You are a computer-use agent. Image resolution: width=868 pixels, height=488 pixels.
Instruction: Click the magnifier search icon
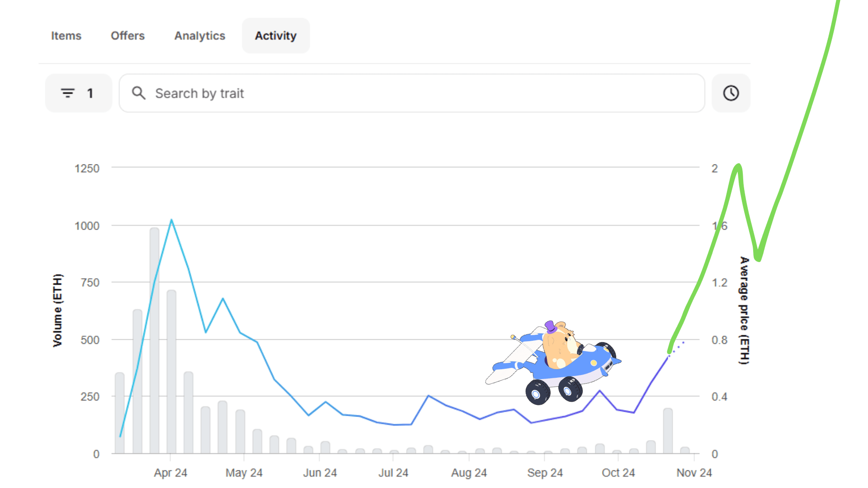138,93
